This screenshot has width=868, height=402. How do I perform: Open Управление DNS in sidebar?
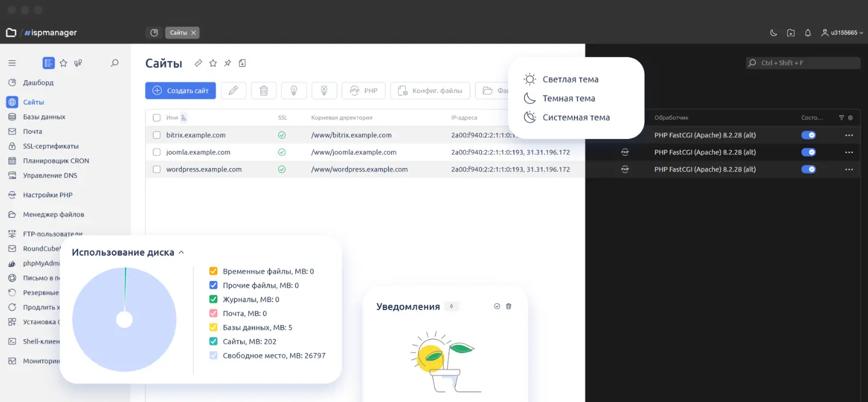50,175
